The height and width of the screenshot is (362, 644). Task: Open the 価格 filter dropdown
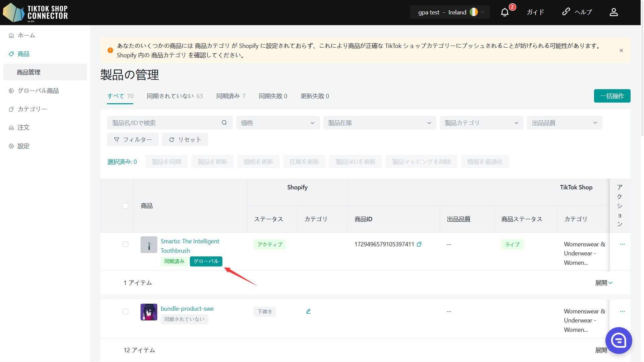[x=278, y=123]
